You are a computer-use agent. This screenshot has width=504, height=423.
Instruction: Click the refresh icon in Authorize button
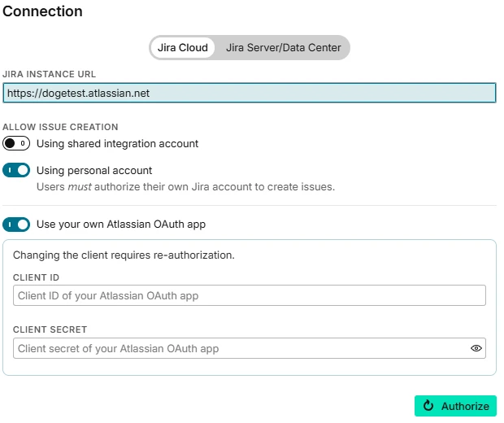(428, 406)
